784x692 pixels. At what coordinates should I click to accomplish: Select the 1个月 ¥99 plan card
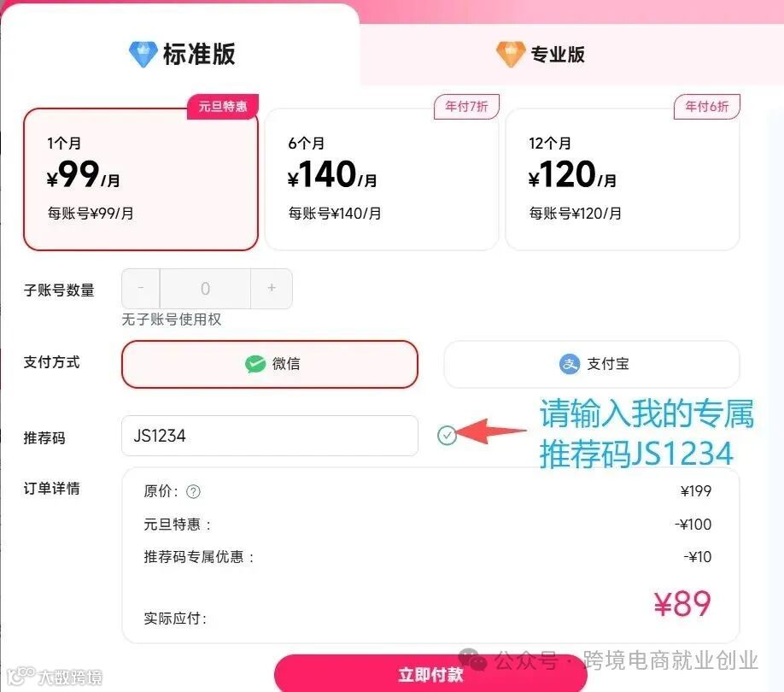pyautogui.click(x=141, y=179)
